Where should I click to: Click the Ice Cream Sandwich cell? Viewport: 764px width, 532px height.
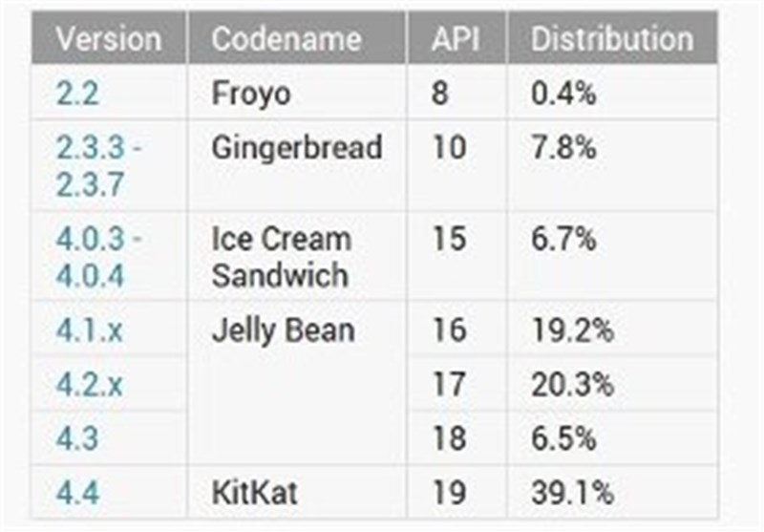click(281, 256)
